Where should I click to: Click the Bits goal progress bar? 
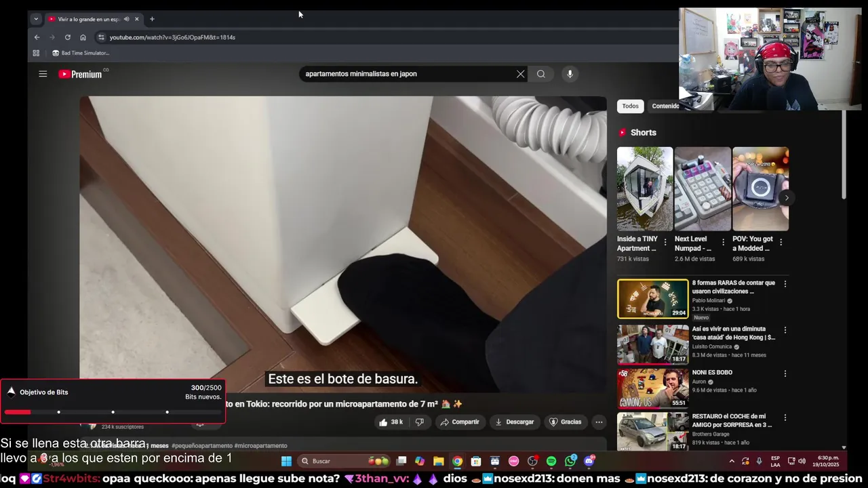click(113, 412)
